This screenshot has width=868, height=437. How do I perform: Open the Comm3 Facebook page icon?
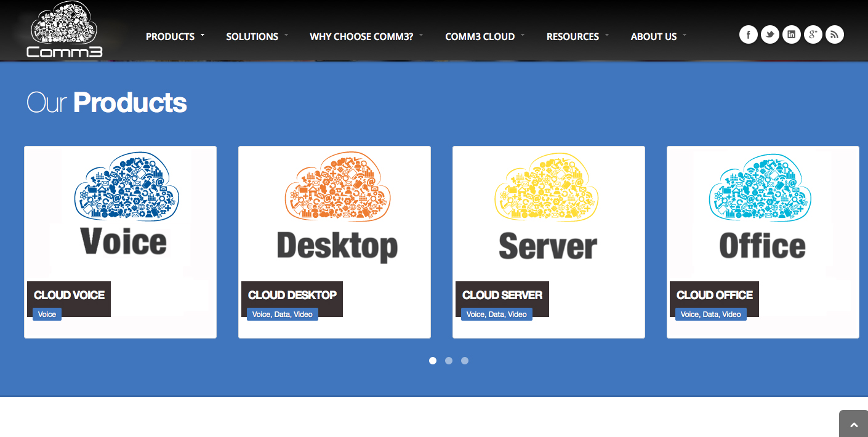point(749,34)
